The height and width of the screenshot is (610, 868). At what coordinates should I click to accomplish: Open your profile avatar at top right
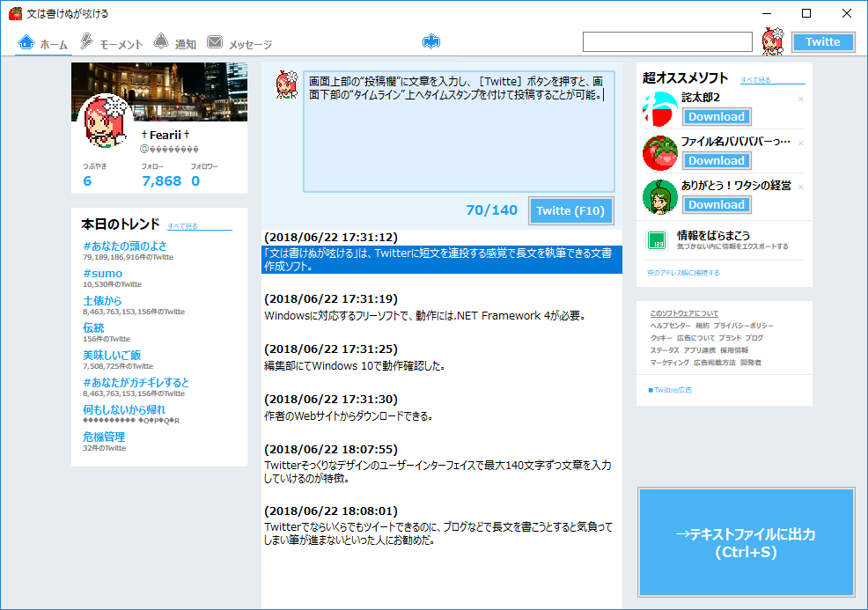point(773,40)
